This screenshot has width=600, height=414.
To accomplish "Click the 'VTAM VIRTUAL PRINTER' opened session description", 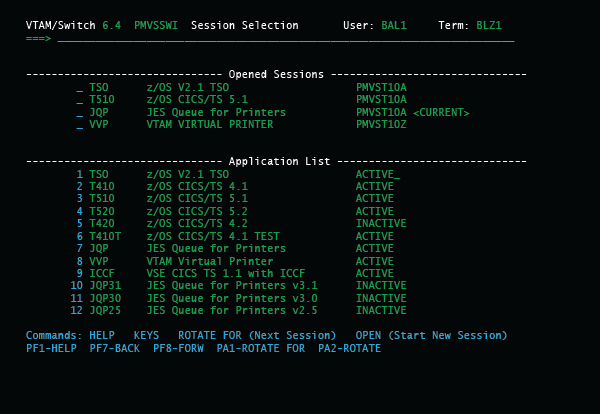I will (x=210, y=125).
